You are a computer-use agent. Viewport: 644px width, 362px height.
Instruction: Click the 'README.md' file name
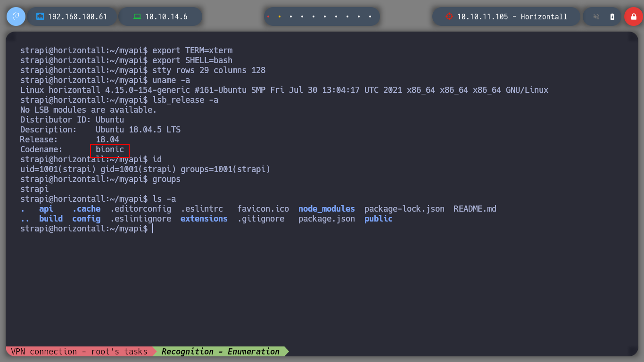click(475, 209)
